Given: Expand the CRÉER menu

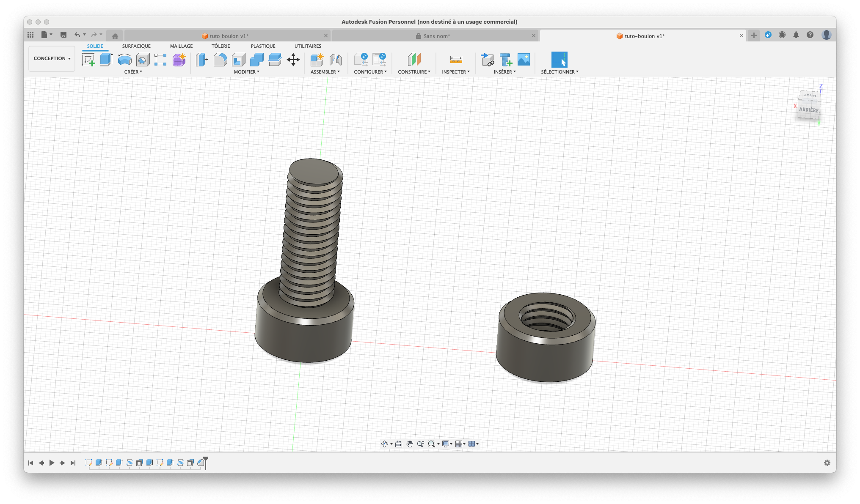Looking at the screenshot, I should (x=133, y=72).
